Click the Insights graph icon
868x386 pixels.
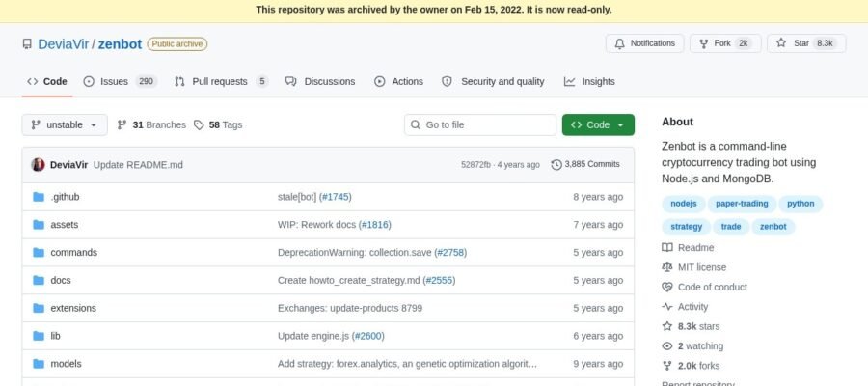coord(569,81)
